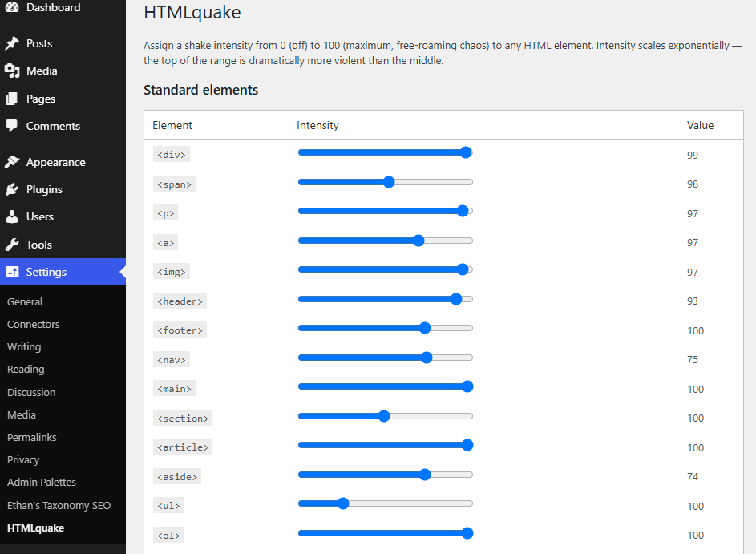Viewport: 756px width, 554px height.
Task: Open Reading settings submenu link
Action: (x=26, y=370)
